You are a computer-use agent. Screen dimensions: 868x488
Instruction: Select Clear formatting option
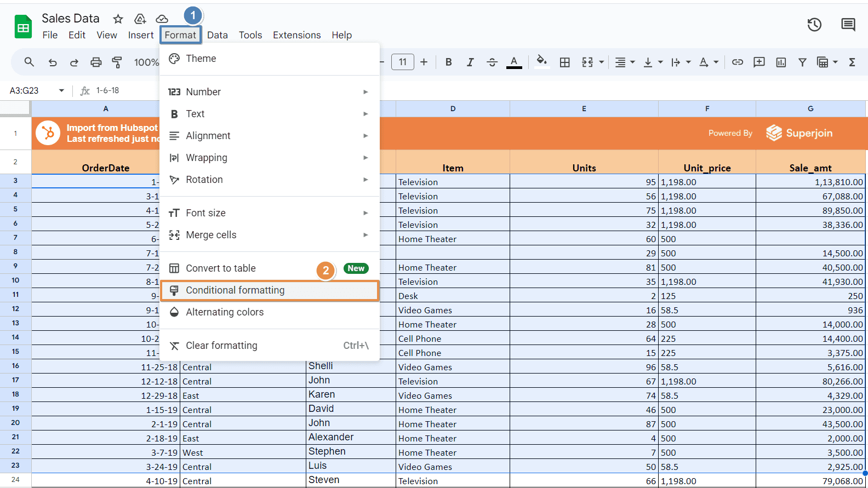pos(270,346)
